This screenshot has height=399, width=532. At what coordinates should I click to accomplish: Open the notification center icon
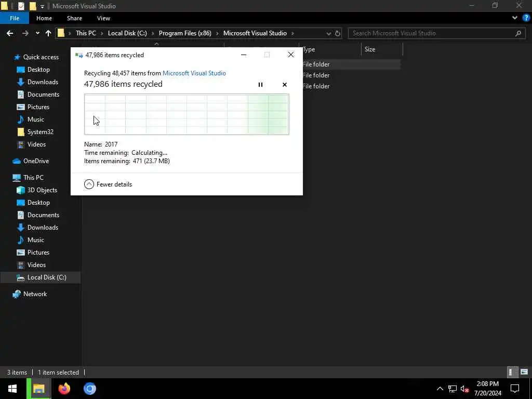[x=515, y=389]
